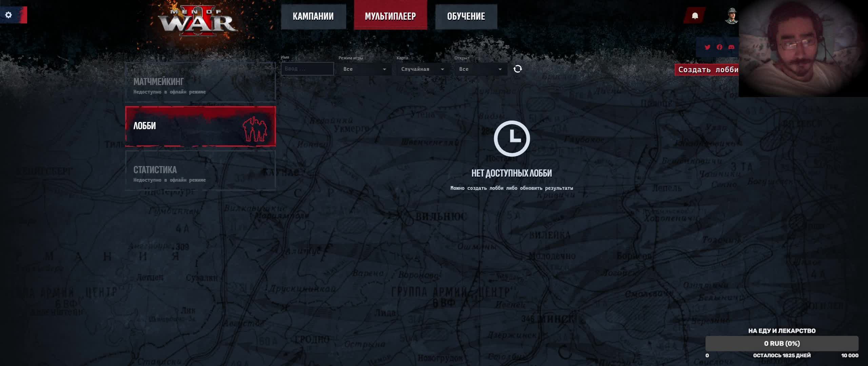
Task: Expand the Открыт filter dropdown
Action: [480, 69]
